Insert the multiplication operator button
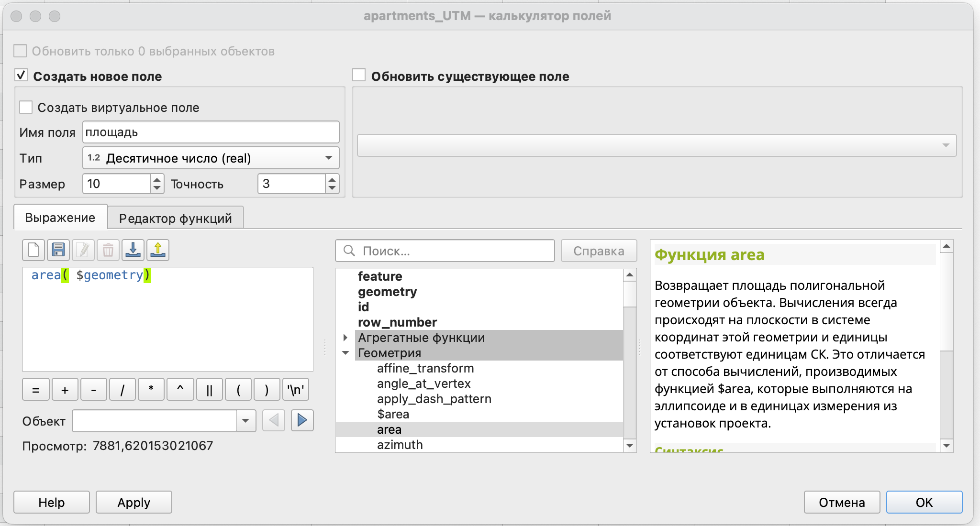This screenshot has height=526, width=980. pos(151,389)
